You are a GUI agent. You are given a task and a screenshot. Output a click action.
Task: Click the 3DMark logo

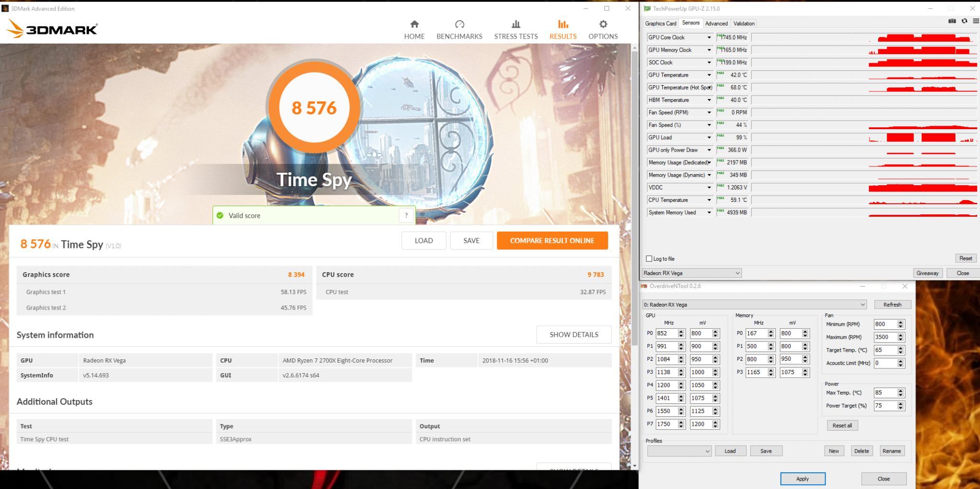52,29
